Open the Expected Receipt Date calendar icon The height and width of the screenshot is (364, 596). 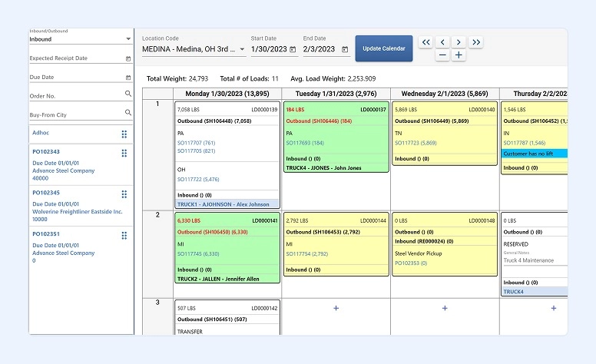point(128,58)
